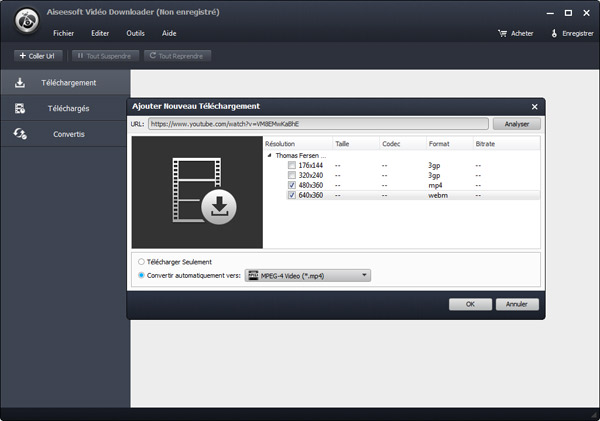
Task: Click the Taille column header
Action: (356, 144)
